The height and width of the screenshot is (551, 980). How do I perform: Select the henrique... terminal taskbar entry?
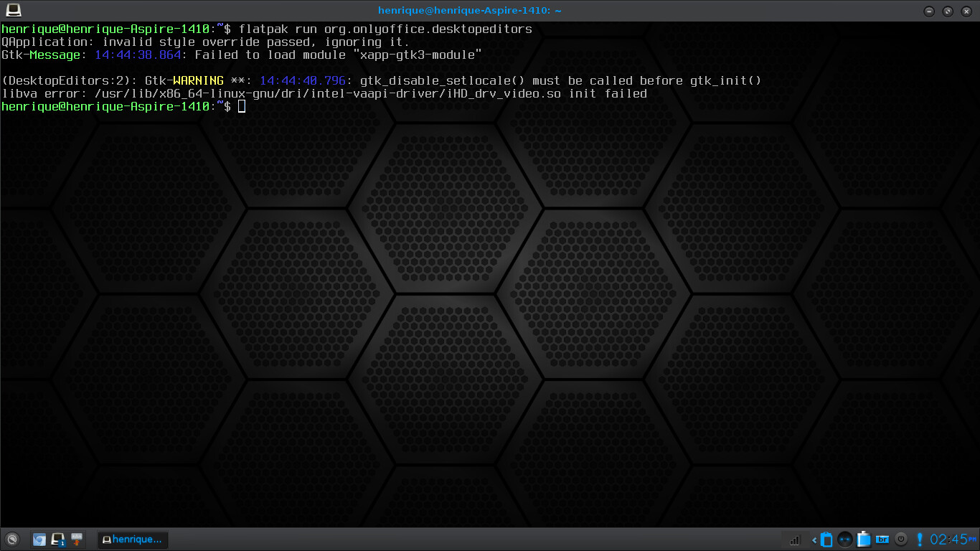click(132, 540)
